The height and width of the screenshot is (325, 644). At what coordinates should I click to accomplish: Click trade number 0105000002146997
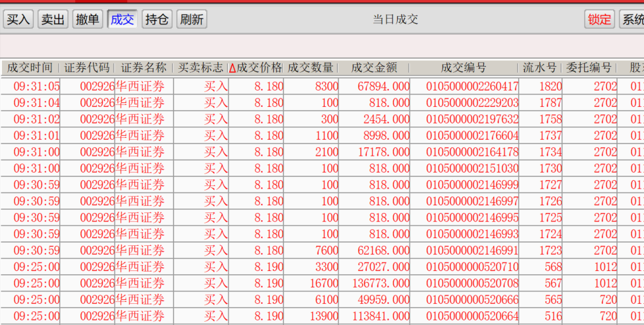point(472,201)
